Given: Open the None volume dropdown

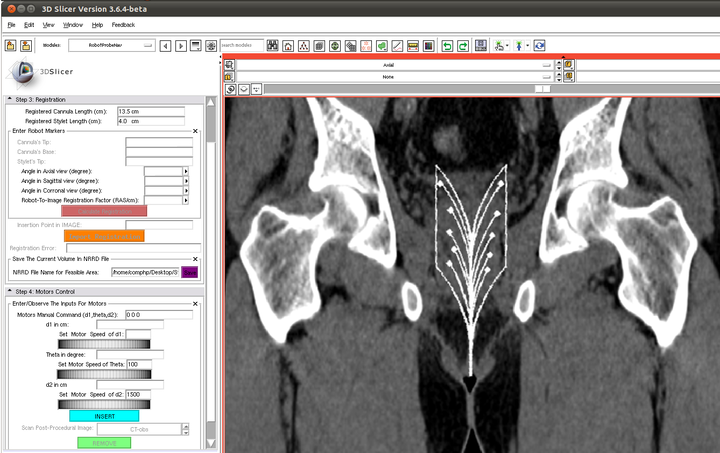Looking at the screenshot, I should tap(395, 77).
